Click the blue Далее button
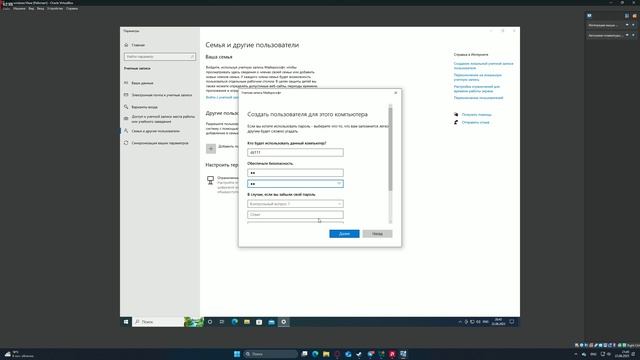 (344, 234)
